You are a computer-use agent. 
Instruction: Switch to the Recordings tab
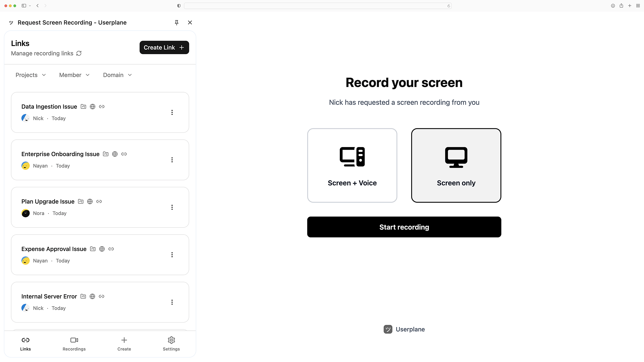click(74, 343)
